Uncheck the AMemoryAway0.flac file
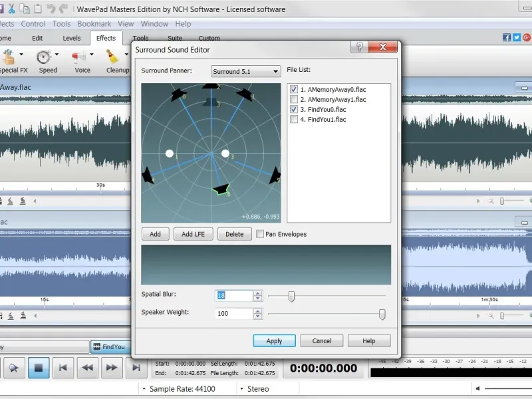Image resolution: width=532 pixels, height=399 pixels. coord(294,89)
